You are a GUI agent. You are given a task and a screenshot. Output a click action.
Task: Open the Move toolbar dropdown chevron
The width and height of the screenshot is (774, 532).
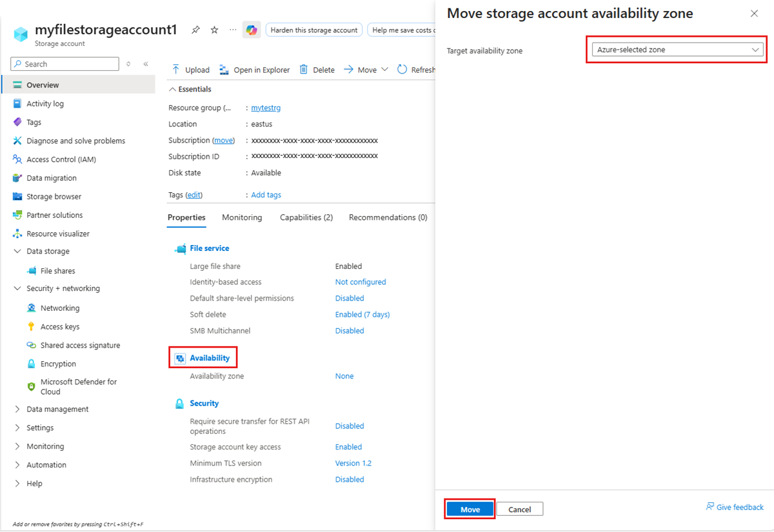click(x=385, y=70)
